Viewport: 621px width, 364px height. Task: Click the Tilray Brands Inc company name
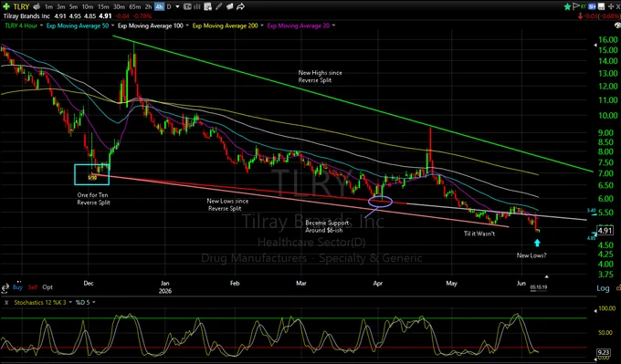[x=26, y=16]
